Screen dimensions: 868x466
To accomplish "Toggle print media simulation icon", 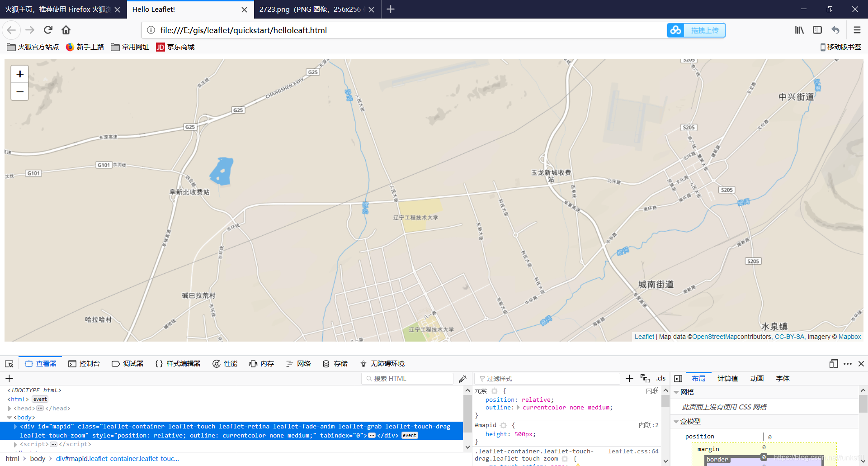I will point(645,378).
